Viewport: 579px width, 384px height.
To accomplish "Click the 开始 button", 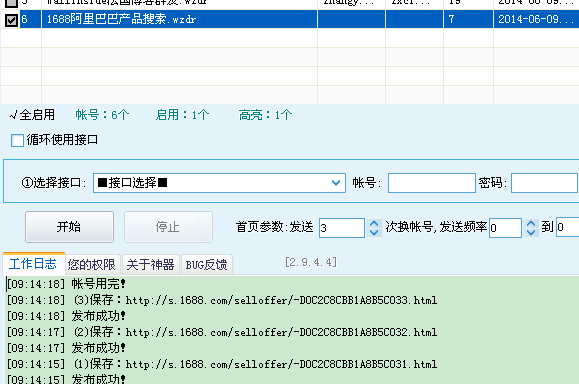I will tap(69, 227).
